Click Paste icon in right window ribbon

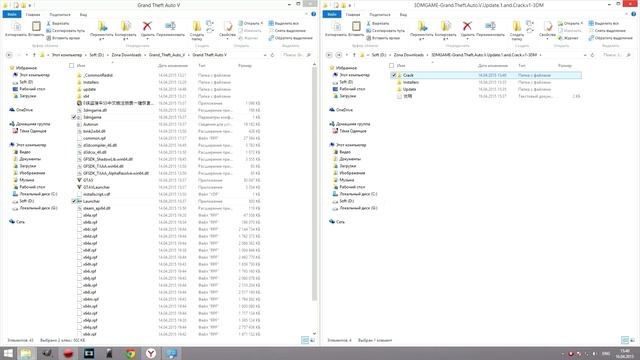pyautogui.click(x=356, y=26)
